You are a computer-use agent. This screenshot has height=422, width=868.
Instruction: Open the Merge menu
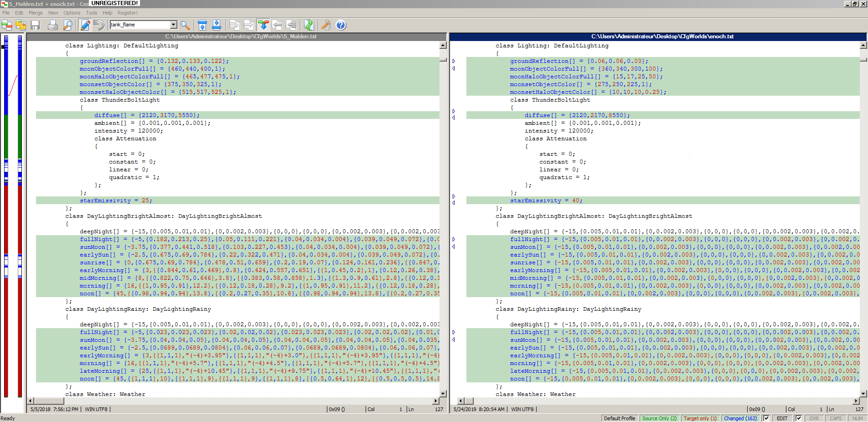(36, 13)
